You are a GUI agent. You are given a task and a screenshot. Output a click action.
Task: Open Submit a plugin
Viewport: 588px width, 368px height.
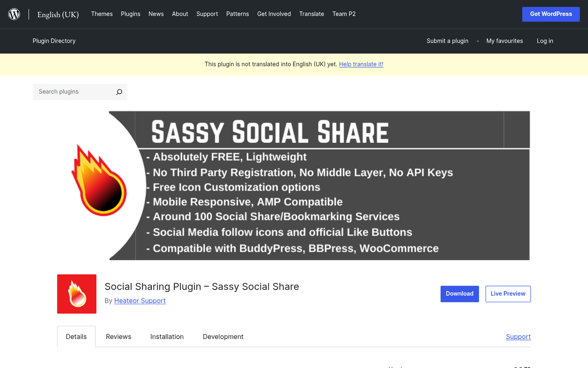pos(447,41)
